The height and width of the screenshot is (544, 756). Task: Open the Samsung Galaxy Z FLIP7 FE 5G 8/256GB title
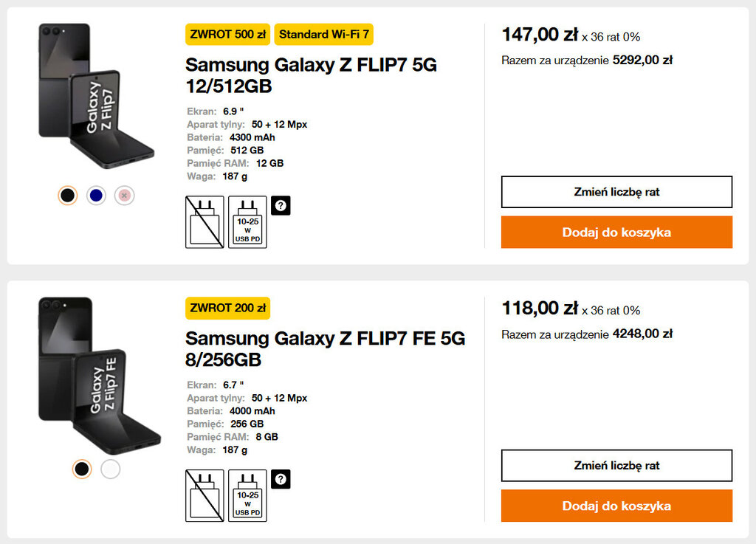(325, 348)
